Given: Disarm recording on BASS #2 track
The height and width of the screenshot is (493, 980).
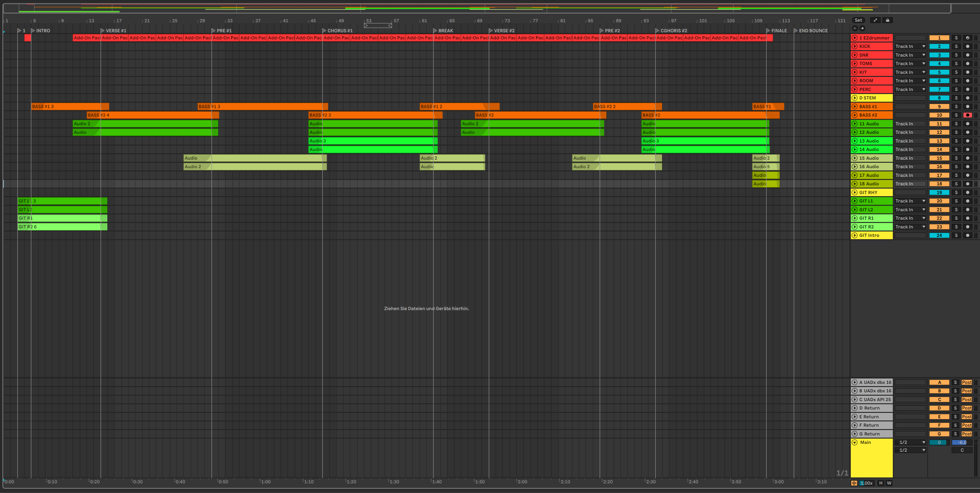Looking at the screenshot, I should coord(967,115).
